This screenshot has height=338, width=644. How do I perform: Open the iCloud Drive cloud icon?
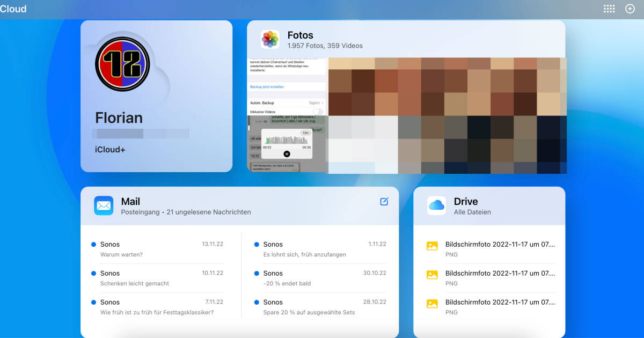[436, 205]
